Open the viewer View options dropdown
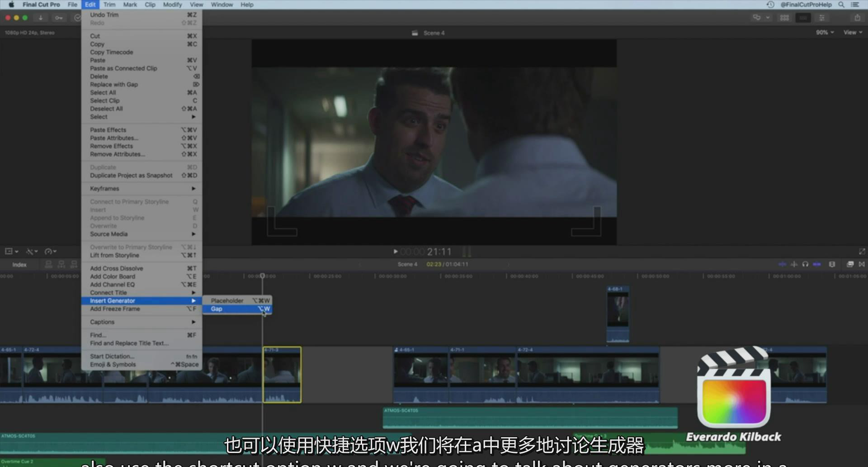 point(853,33)
